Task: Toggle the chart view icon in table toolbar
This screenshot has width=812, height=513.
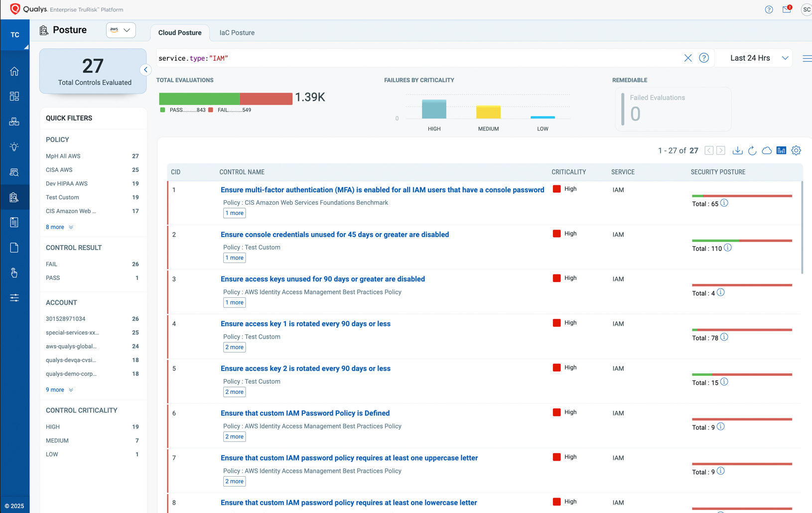Action: (781, 150)
